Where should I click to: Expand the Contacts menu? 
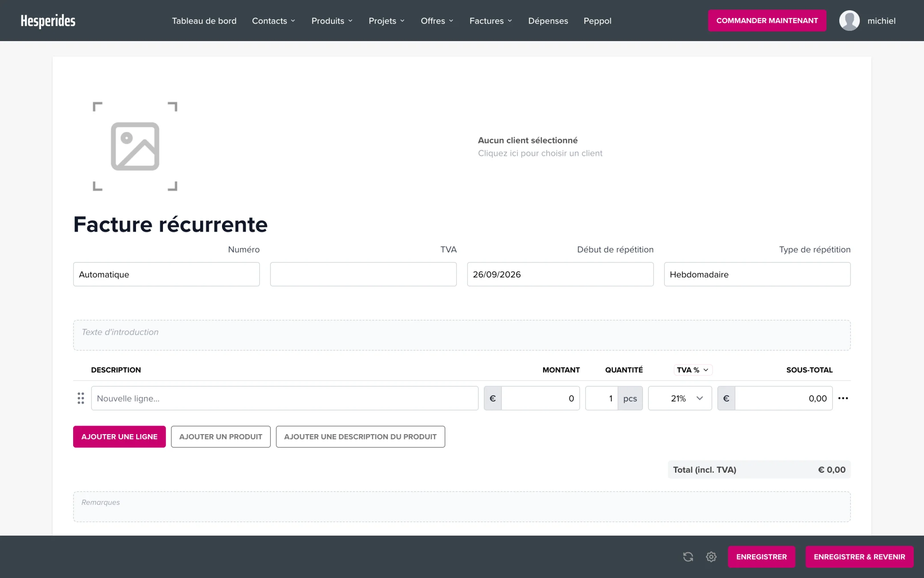pyautogui.click(x=273, y=21)
